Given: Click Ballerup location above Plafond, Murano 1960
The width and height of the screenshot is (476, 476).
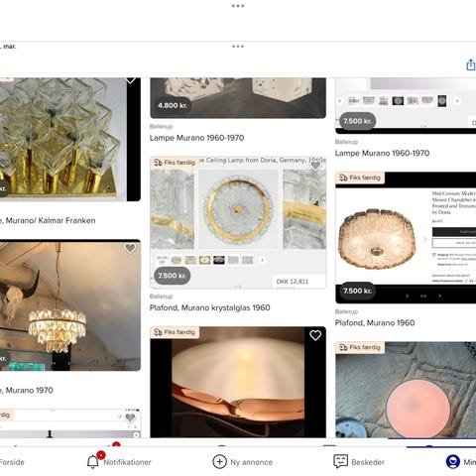Looking at the screenshot, I should [346, 311].
